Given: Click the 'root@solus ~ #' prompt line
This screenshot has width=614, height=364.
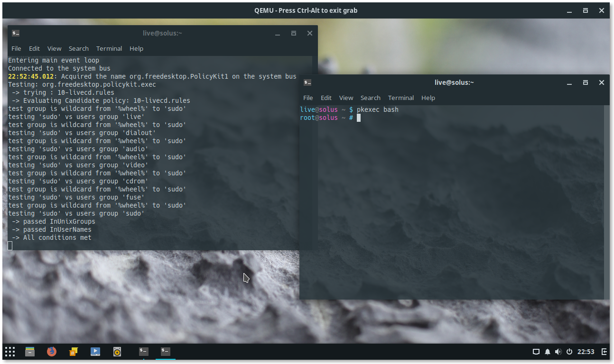Looking at the screenshot, I should [327, 118].
